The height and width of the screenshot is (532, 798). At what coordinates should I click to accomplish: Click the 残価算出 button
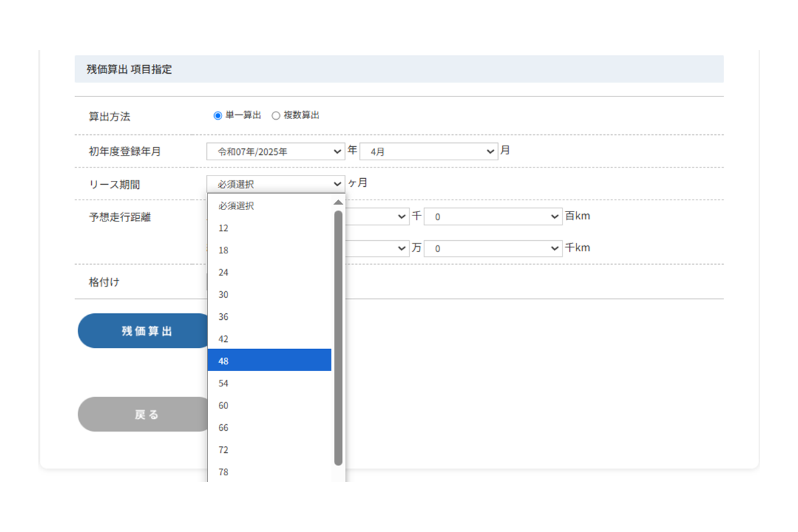coord(143,331)
